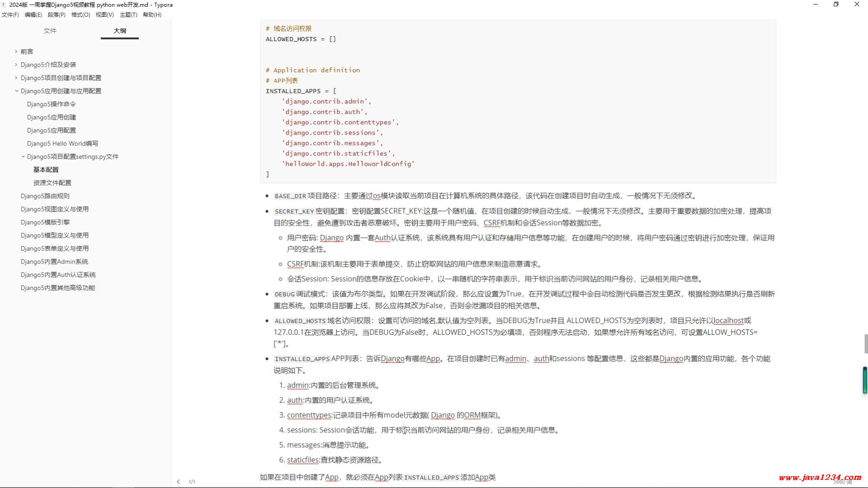This screenshot has width=868, height=488.
Task: Click list item auth:内置的用户认证系统
Action: pos(331,400)
